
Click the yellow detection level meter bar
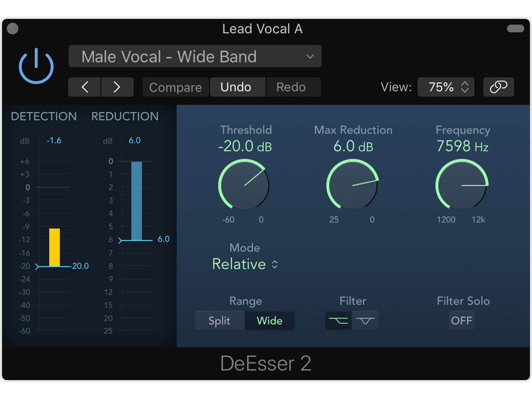pyautogui.click(x=54, y=247)
